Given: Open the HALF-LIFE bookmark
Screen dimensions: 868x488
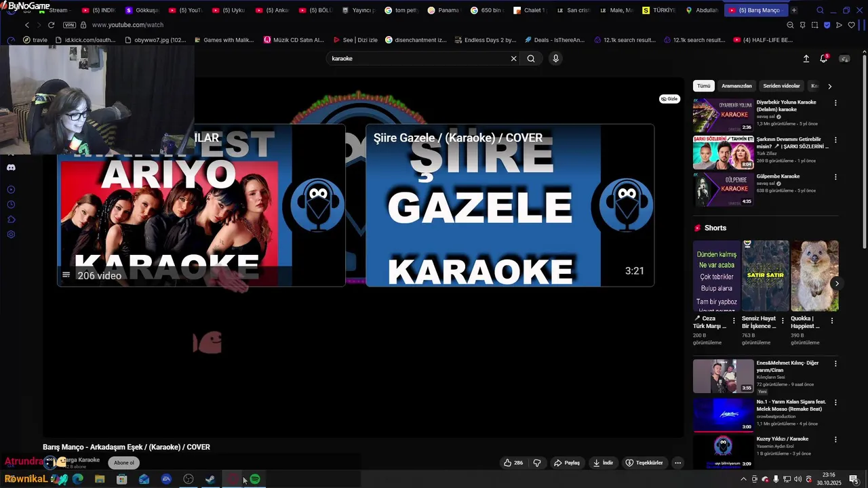Looking at the screenshot, I should [763, 40].
